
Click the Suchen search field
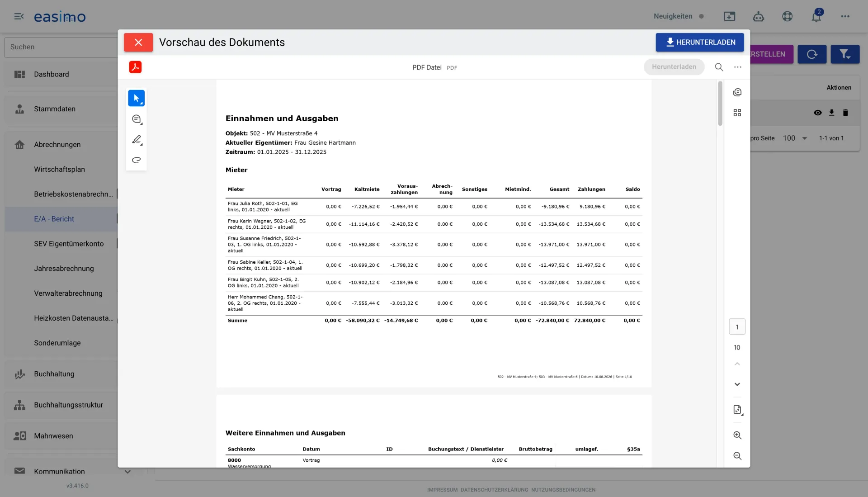61,47
